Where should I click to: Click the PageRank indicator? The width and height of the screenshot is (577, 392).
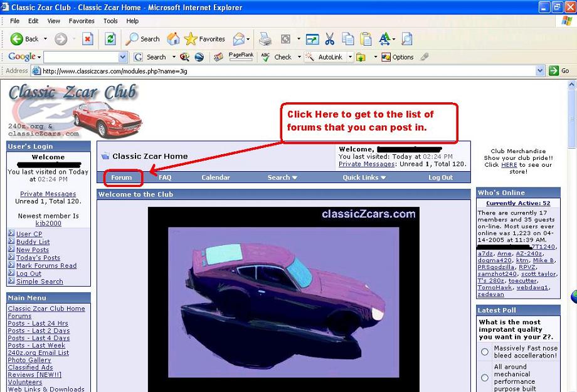point(241,56)
